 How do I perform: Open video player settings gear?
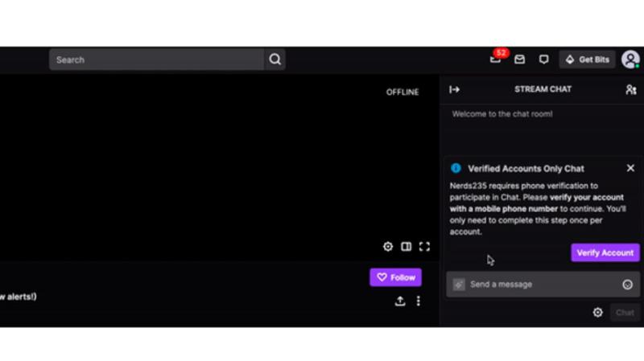(388, 247)
